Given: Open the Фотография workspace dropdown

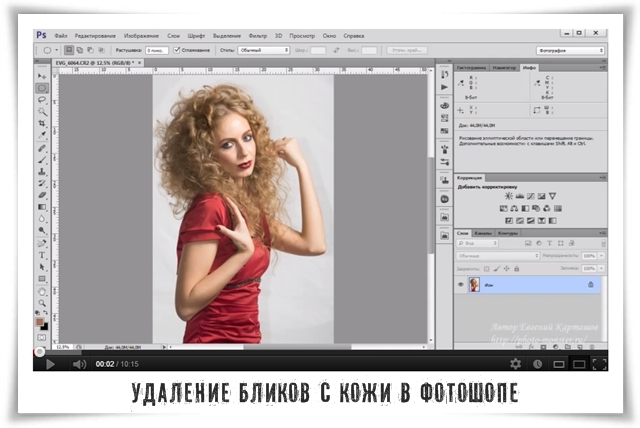Looking at the screenshot, I should point(570,51).
